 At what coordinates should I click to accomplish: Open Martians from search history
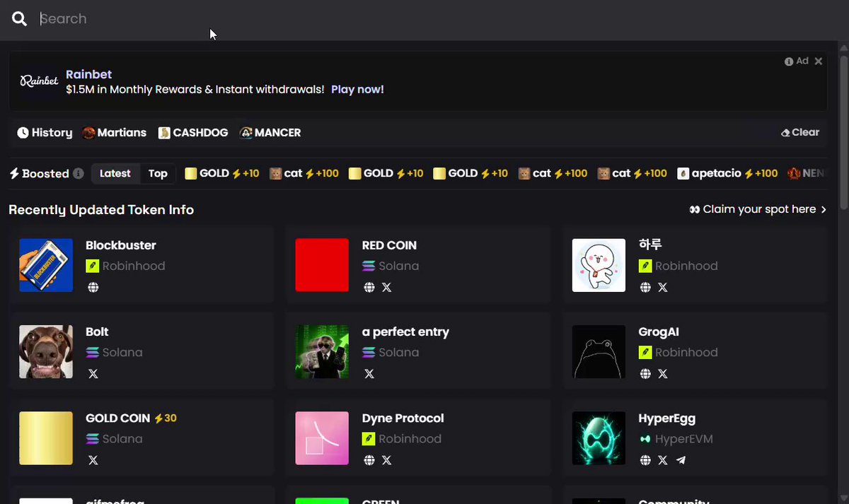click(115, 133)
